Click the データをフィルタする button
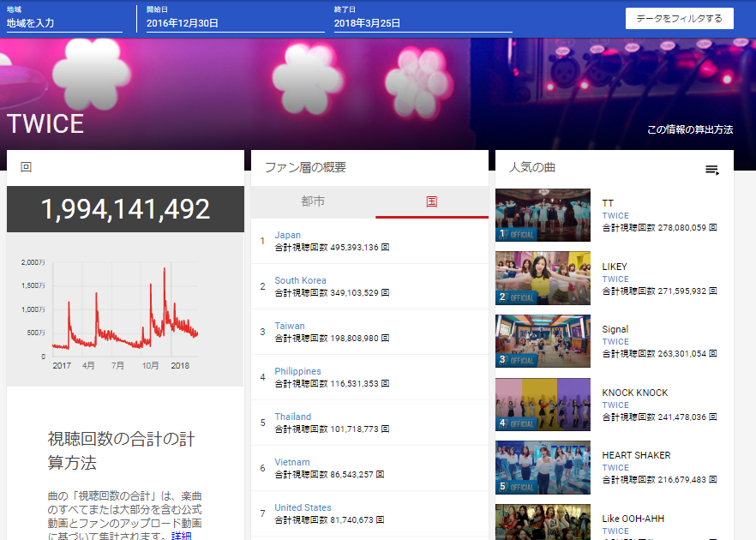The width and height of the screenshot is (756, 540). [x=680, y=18]
